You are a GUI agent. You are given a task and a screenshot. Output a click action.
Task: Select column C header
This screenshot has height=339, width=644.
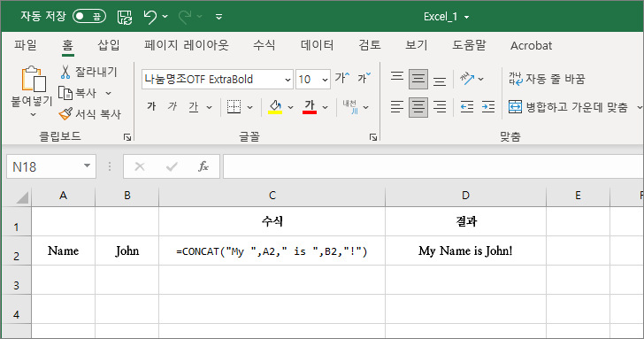(x=272, y=196)
